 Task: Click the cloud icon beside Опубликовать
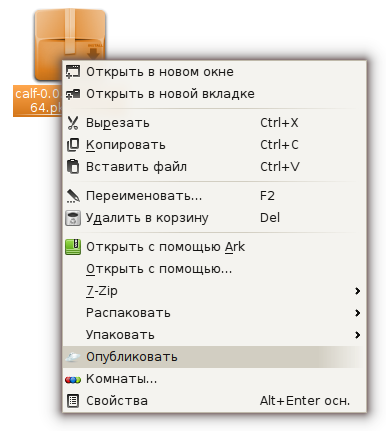[x=73, y=357]
